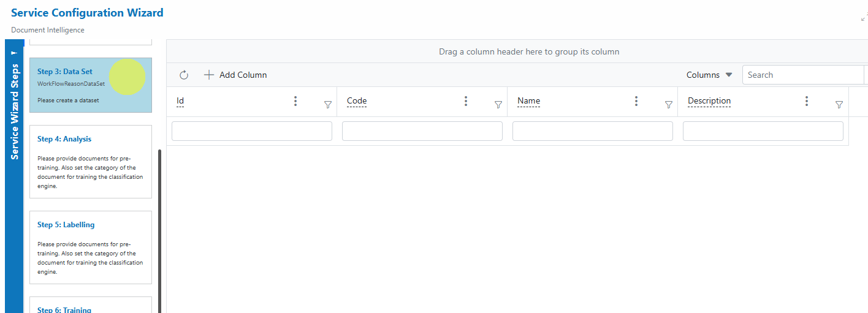Open the Name column three-dot menu
Viewport: 868px width, 313px height.
[x=636, y=101]
